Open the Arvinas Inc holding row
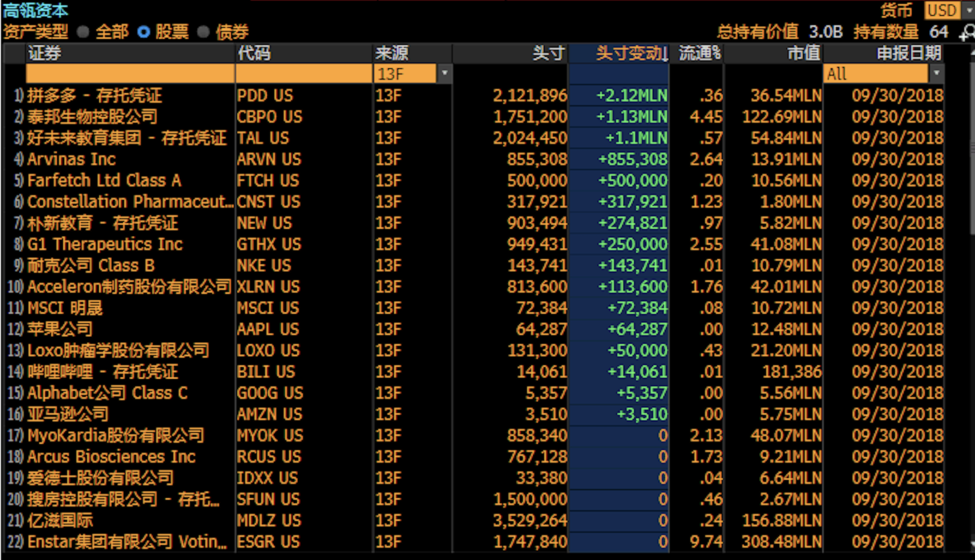Image resolution: width=975 pixels, height=560 pixels. point(473,159)
